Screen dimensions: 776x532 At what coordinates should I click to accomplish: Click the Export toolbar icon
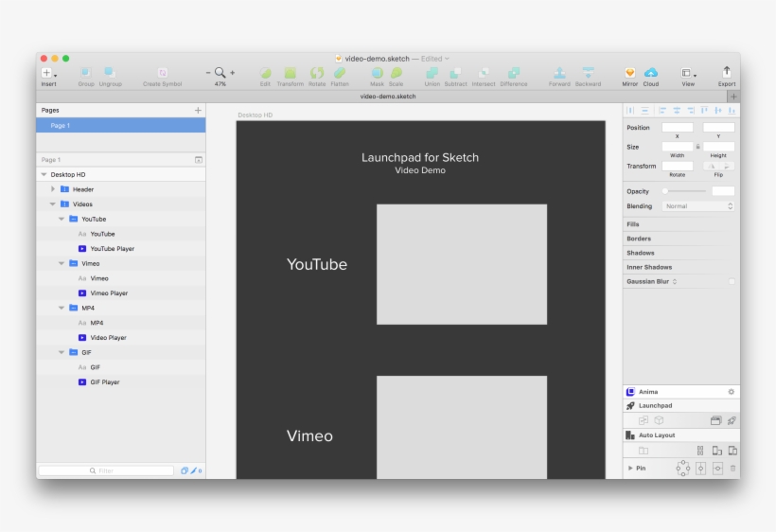(x=727, y=72)
